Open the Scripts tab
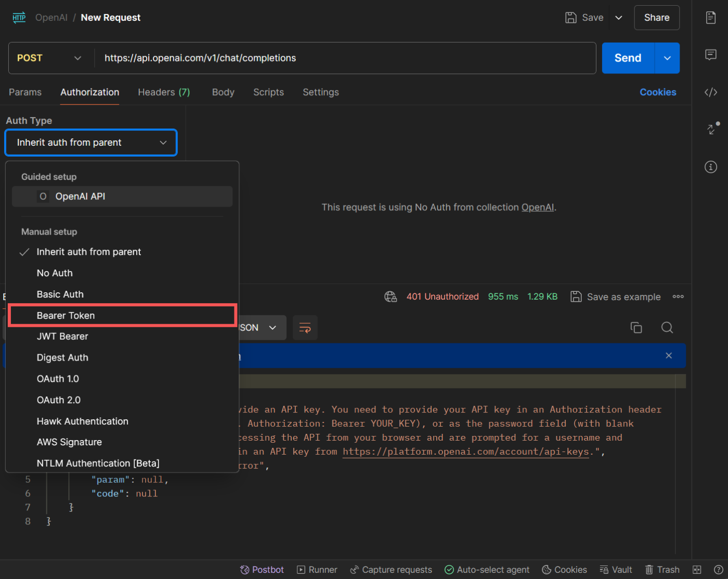This screenshot has width=728, height=579. click(269, 92)
